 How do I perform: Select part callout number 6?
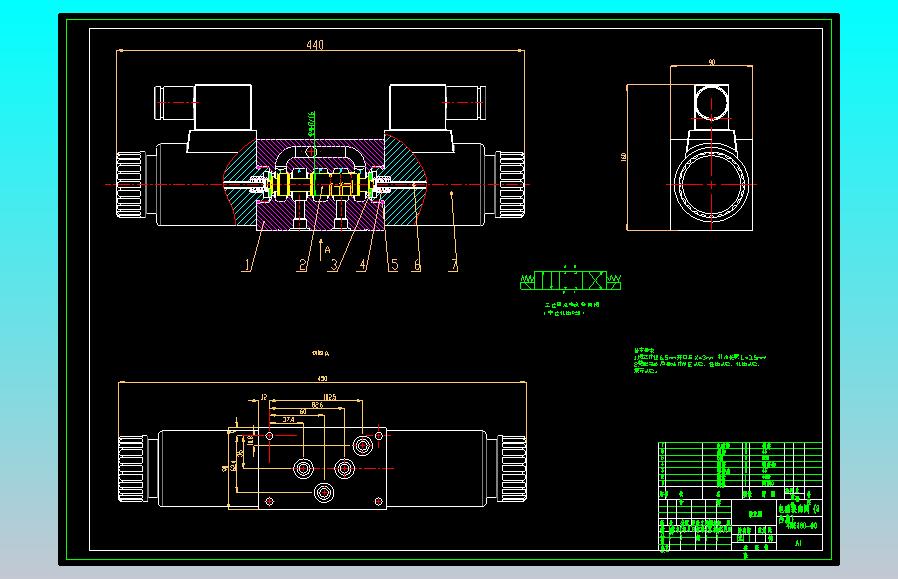tap(417, 265)
